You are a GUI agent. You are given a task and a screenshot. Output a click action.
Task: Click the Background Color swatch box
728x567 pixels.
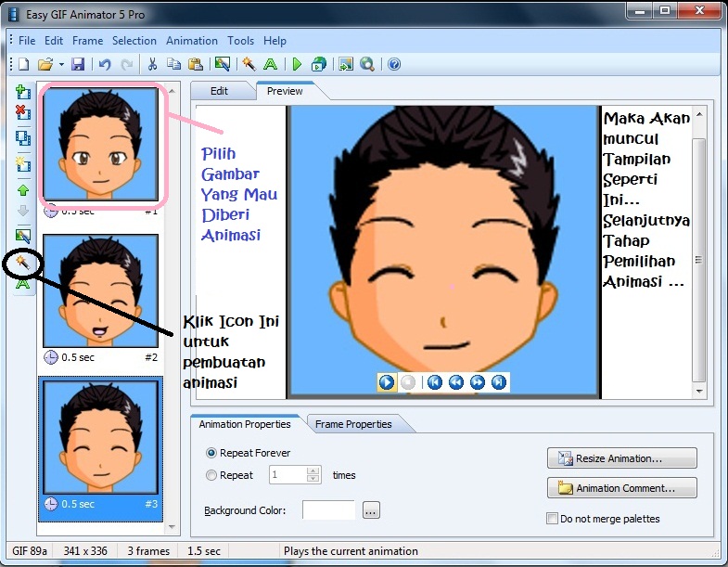point(328,509)
